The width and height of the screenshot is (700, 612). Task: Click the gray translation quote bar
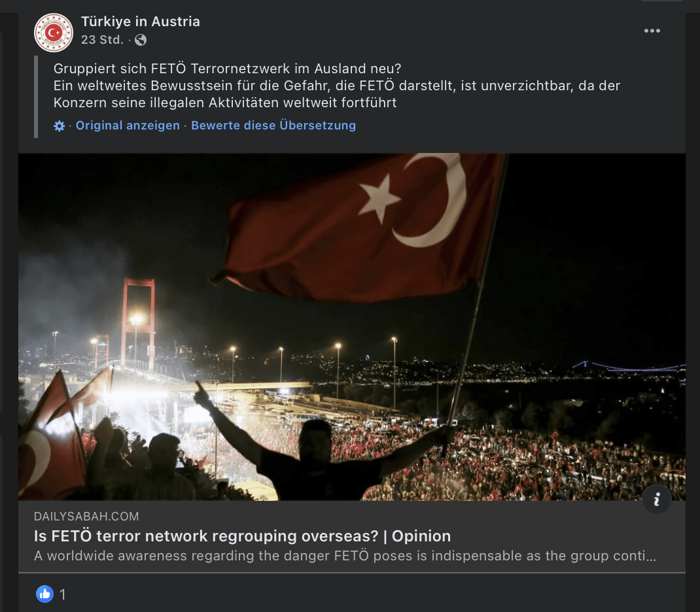coord(36,97)
